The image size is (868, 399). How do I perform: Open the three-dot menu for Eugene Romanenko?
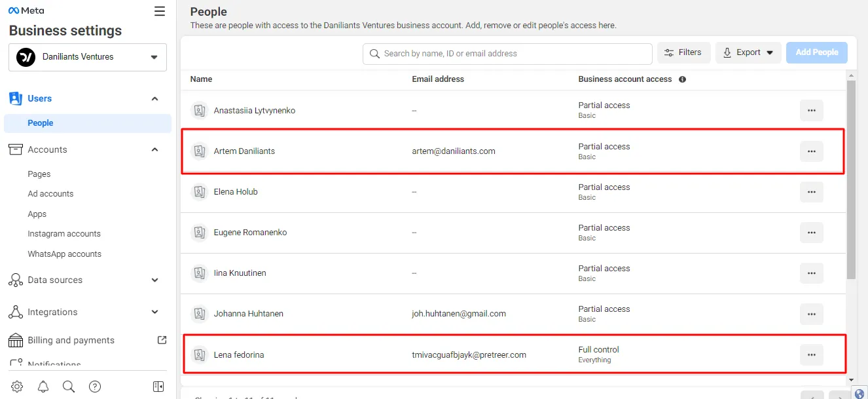pyautogui.click(x=812, y=233)
